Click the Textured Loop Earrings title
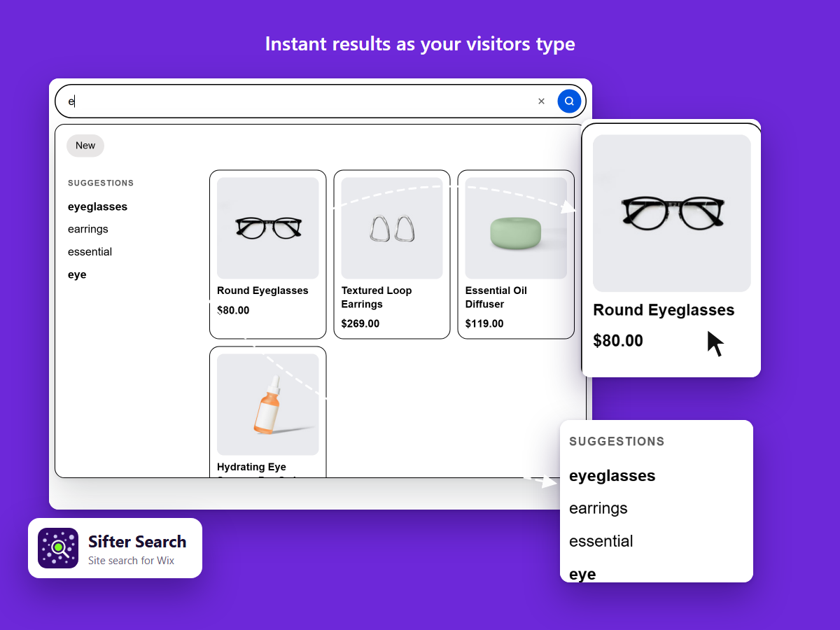Screen dimensions: 840x630 (x=377, y=297)
